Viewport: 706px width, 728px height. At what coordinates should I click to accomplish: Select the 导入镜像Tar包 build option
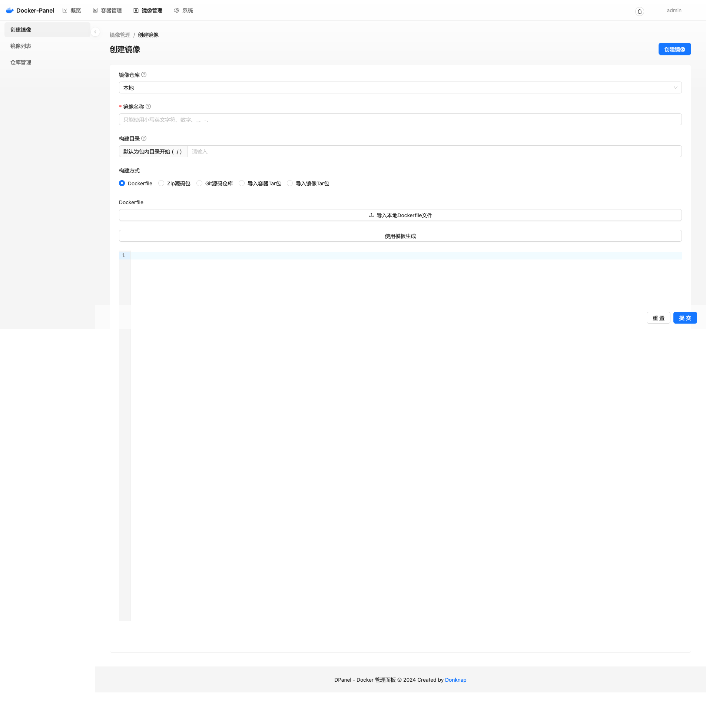tap(290, 183)
